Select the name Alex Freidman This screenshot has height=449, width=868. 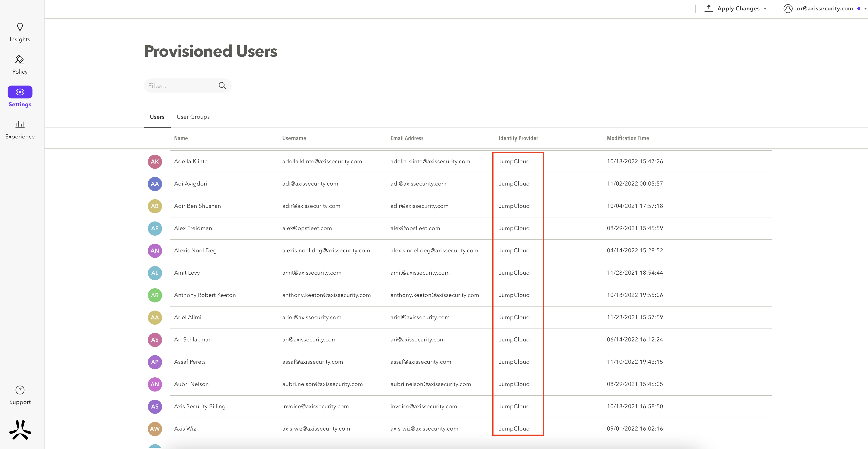193,228
